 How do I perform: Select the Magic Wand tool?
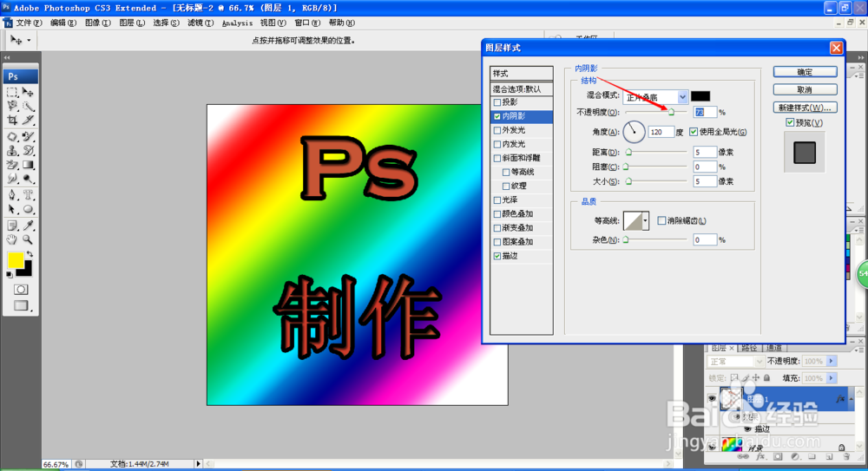28,106
